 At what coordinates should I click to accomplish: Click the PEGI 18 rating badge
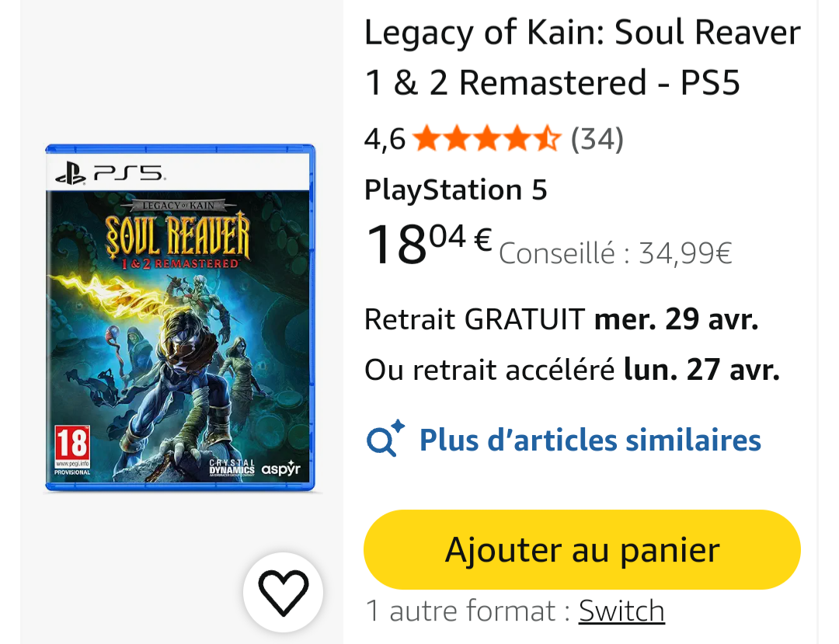point(72,450)
